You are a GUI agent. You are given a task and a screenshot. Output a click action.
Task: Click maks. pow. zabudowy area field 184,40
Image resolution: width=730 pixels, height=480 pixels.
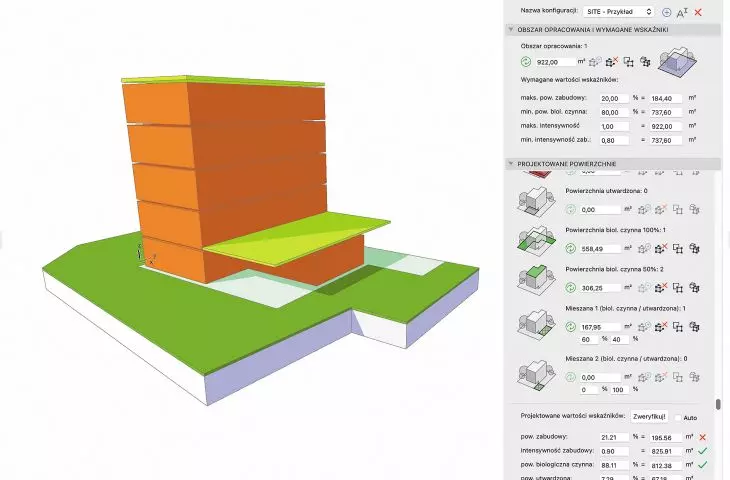pos(666,99)
